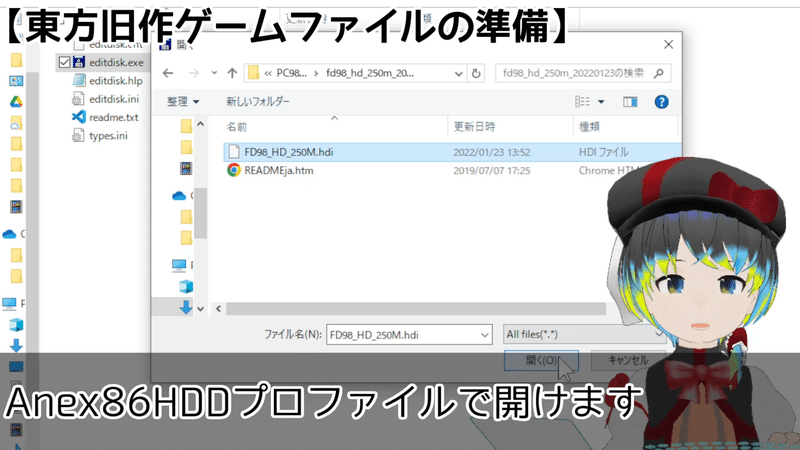This screenshot has width=800, height=450.
Task: Expand view options dropdown arrow
Action: [x=601, y=102]
